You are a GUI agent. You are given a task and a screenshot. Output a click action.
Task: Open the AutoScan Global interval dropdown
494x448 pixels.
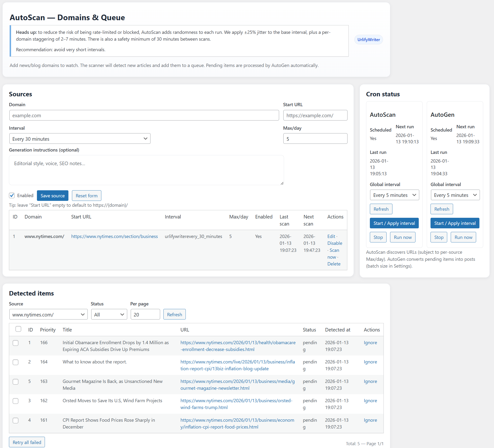coord(394,195)
